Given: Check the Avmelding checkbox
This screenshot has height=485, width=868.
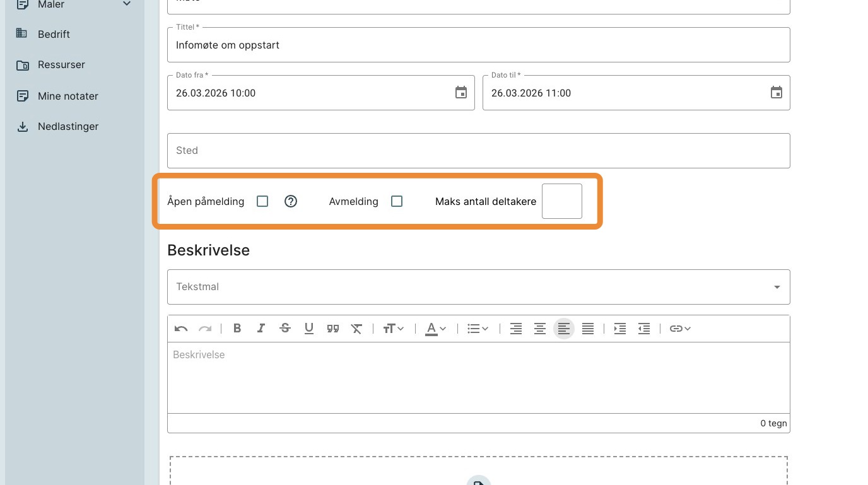Looking at the screenshot, I should click(397, 202).
